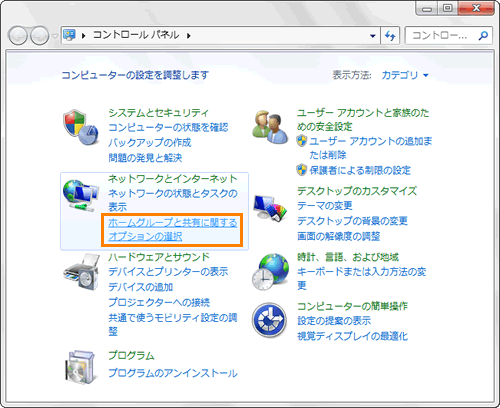Click プログラムのアンインストール link
The width and height of the screenshot is (500, 408).
173,373
